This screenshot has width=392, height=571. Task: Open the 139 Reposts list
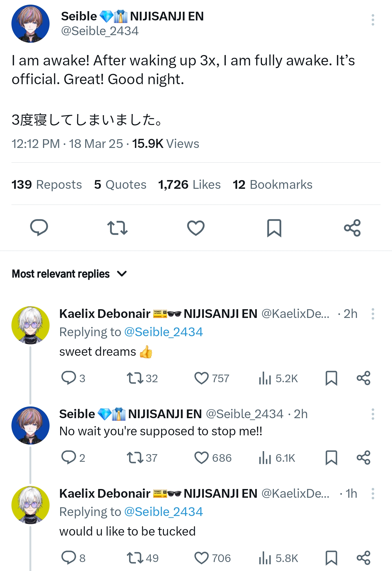tap(47, 185)
